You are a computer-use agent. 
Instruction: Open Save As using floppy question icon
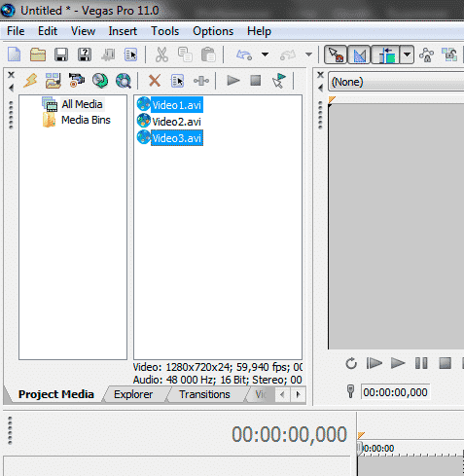pyautogui.click(x=85, y=55)
